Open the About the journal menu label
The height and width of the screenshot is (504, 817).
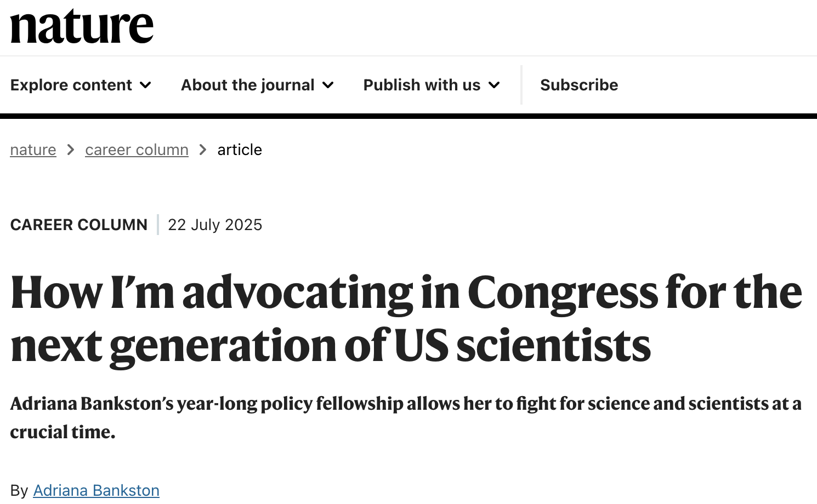pyautogui.click(x=247, y=85)
